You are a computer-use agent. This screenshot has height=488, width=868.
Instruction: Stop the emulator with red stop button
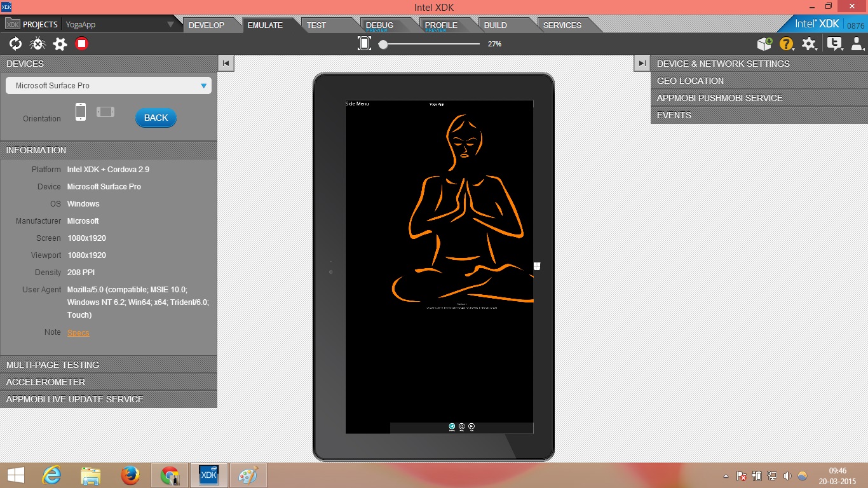(x=82, y=44)
